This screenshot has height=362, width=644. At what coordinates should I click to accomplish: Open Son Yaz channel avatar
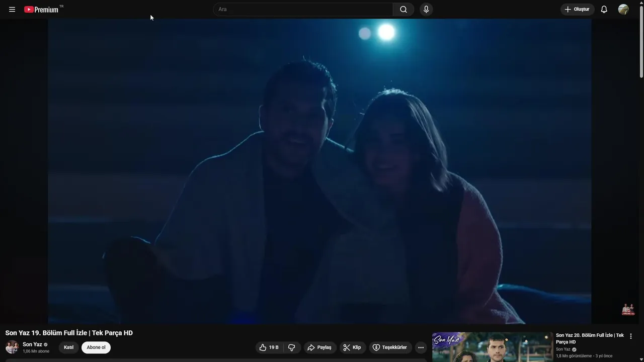pyautogui.click(x=12, y=347)
